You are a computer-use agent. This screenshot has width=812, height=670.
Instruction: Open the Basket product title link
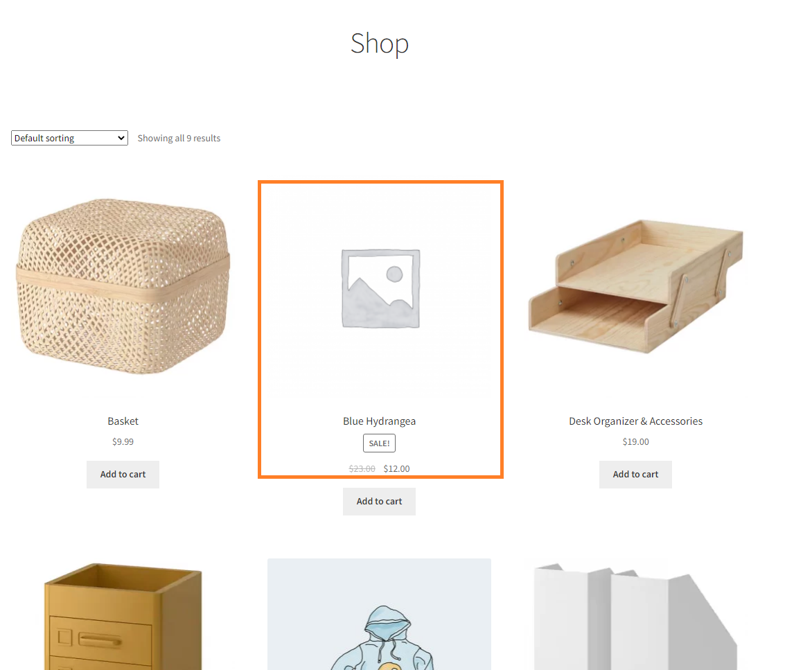(123, 421)
